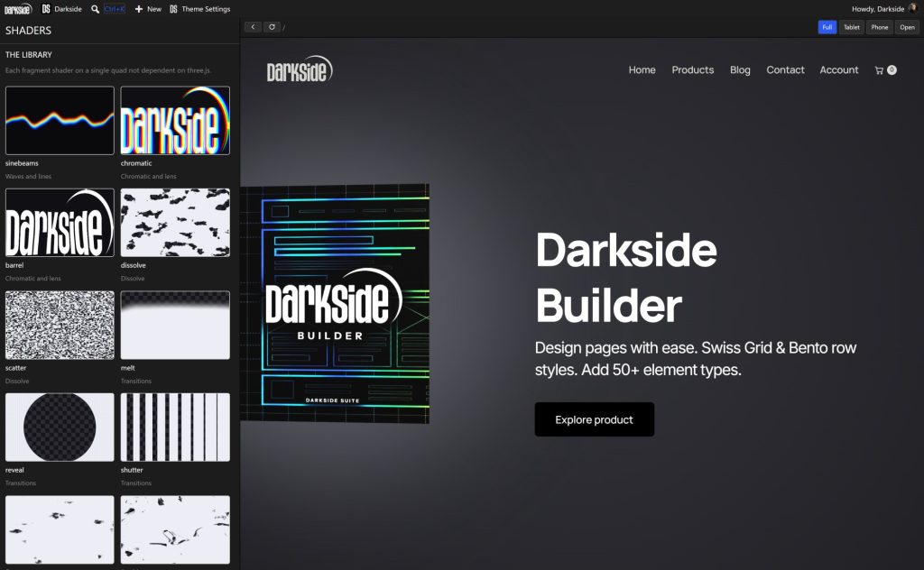Open search via magnifier icon
924x570 pixels.
(95, 9)
